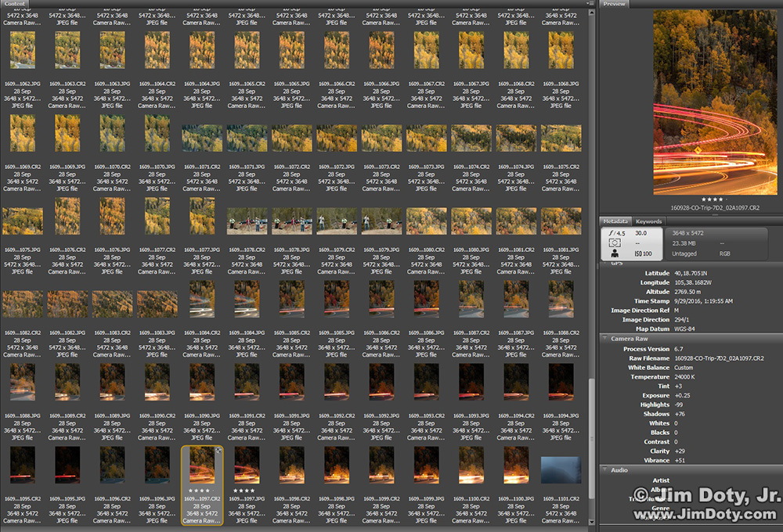The height and width of the screenshot is (532, 783).
Task: Click the Temperature value 24000 K
Action: coord(684,377)
